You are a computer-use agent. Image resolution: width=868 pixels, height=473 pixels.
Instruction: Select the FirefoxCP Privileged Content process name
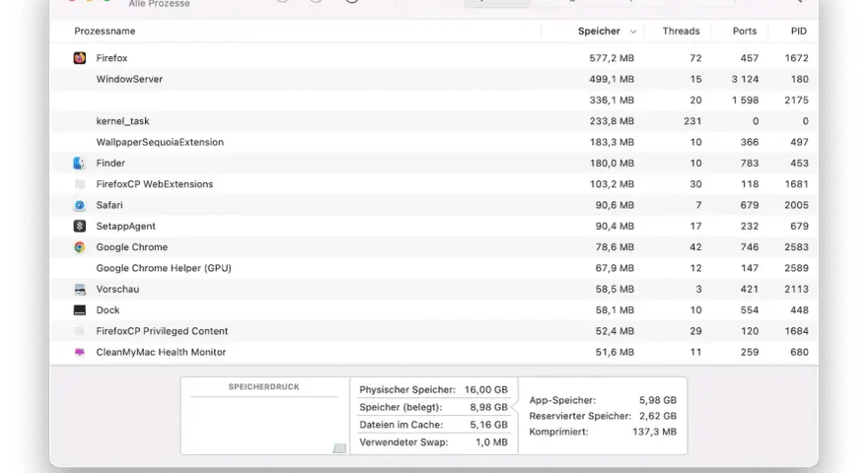[162, 331]
